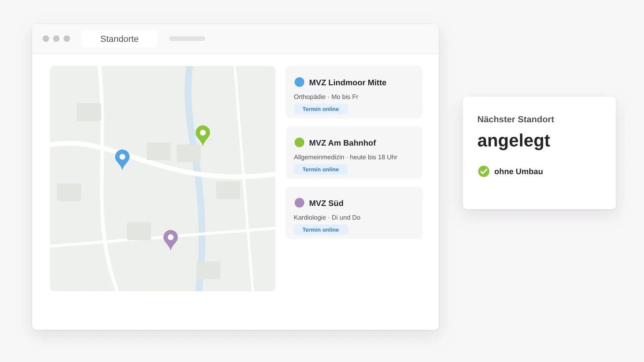Click the large angelegt text

click(x=514, y=141)
